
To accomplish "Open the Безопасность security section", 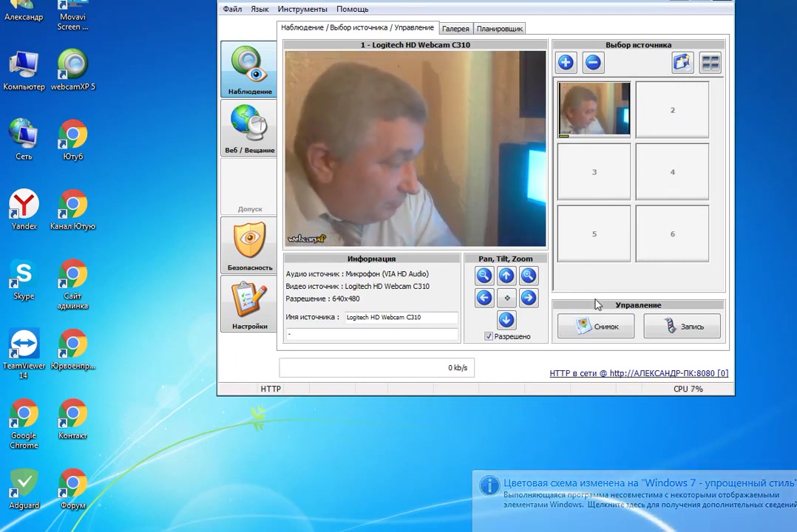I will [x=249, y=245].
